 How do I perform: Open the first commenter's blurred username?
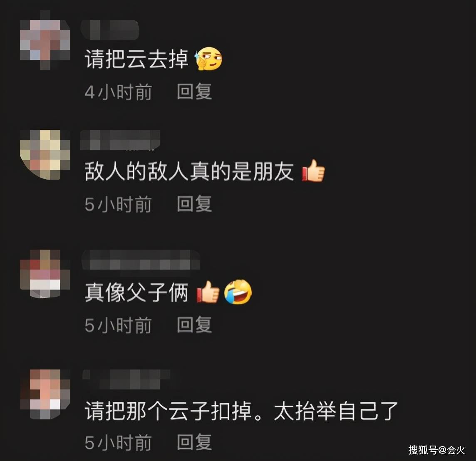click(110, 30)
